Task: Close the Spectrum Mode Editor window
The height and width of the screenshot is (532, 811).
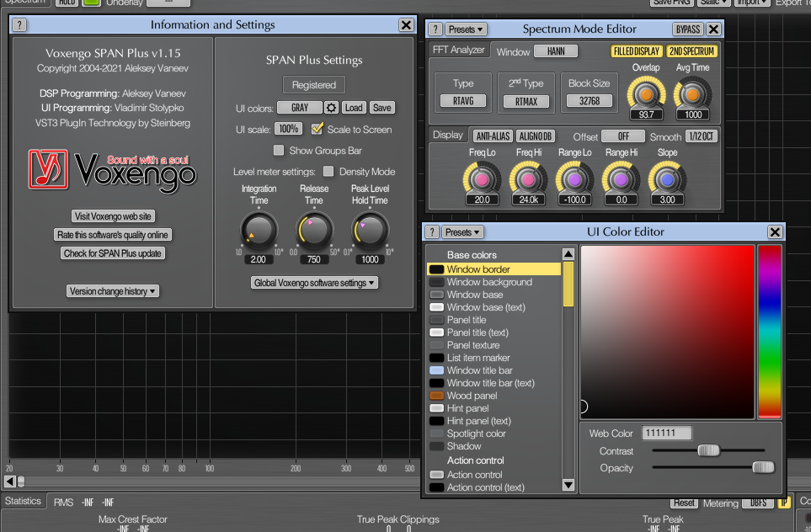Action: [714, 29]
